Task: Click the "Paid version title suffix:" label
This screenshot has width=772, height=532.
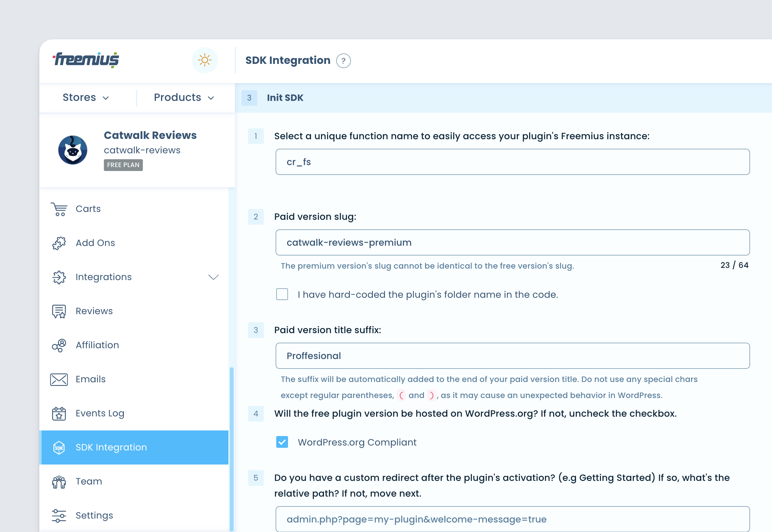Action: (x=328, y=330)
